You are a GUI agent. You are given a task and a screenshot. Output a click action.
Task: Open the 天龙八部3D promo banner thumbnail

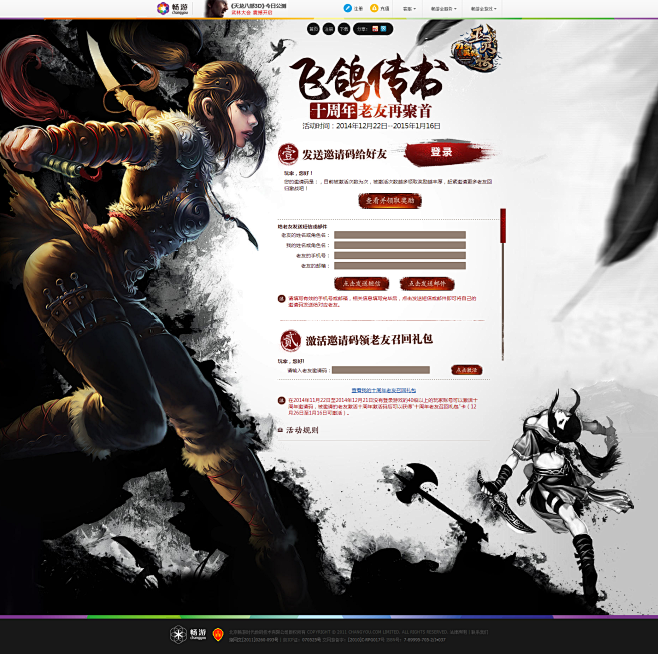point(216,8)
